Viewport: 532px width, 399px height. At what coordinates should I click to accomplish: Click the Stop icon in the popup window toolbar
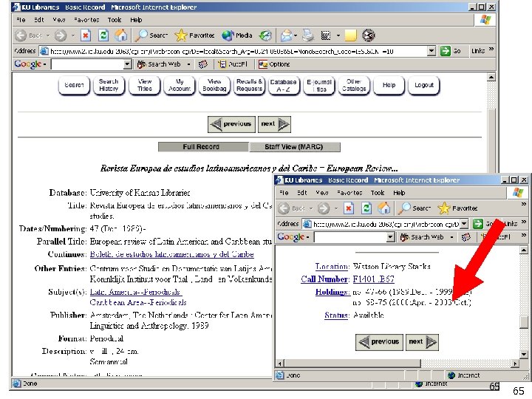(x=349, y=208)
